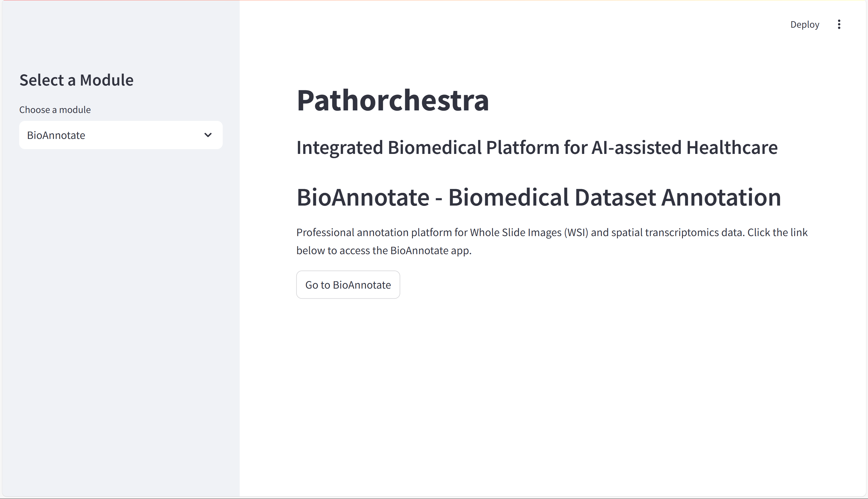Click the colored decoration bar at page top
868x499 pixels.
434,1
